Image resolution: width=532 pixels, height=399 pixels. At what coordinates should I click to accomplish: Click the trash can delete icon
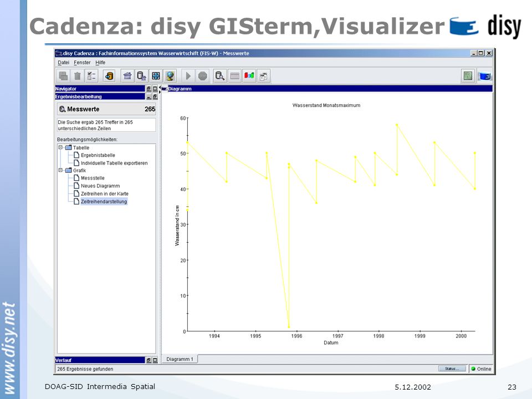point(78,76)
